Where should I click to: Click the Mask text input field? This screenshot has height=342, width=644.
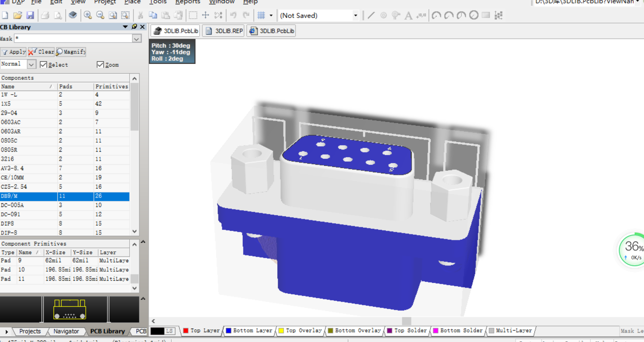[x=73, y=39]
